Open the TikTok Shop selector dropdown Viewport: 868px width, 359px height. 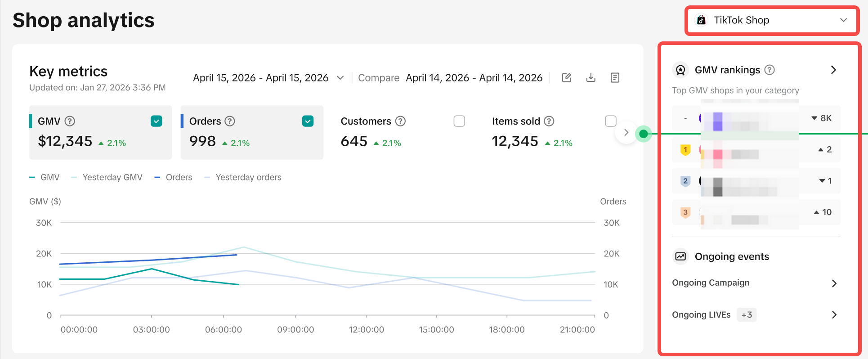click(772, 20)
